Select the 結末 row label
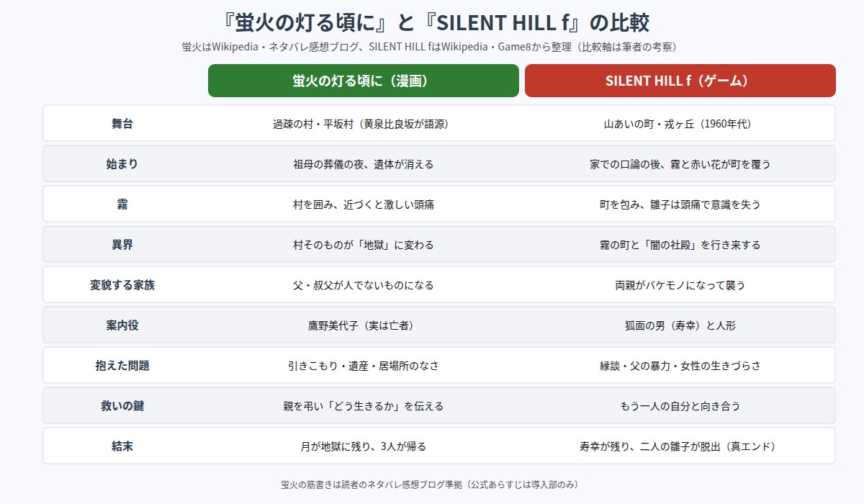The height and width of the screenshot is (504, 864). click(122, 446)
